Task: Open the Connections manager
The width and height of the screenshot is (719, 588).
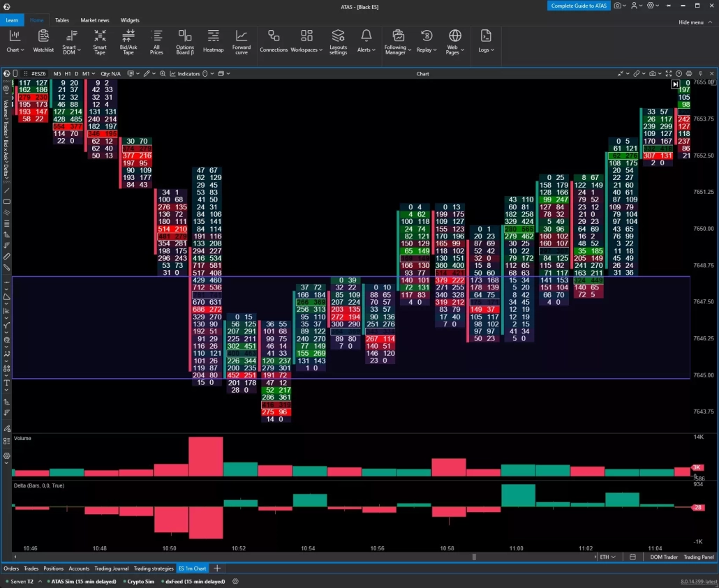Action: click(x=274, y=41)
